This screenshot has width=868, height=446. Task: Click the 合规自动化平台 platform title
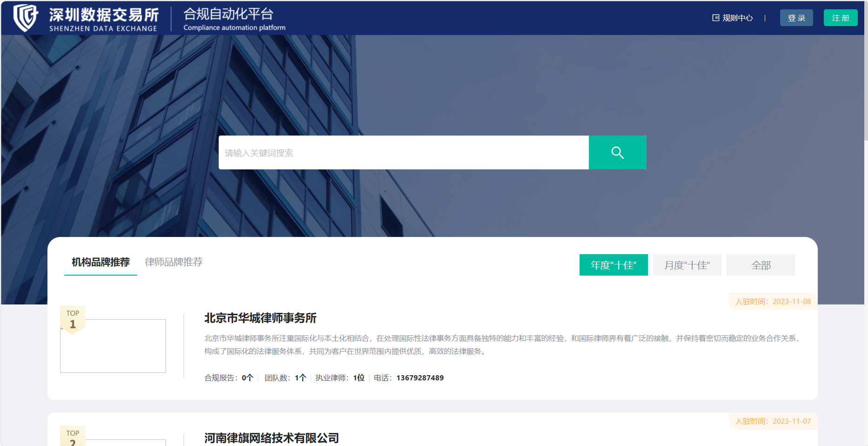point(228,14)
